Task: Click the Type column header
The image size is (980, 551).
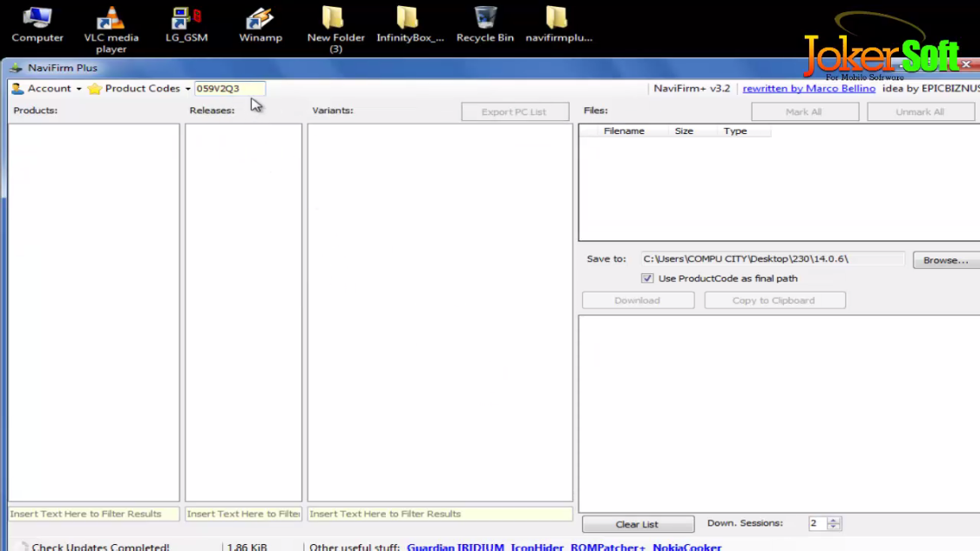Action: (x=735, y=131)
